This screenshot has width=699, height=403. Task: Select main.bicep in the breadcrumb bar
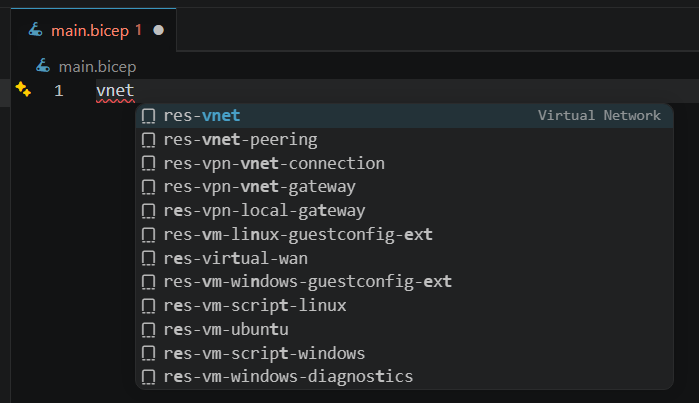97,66
